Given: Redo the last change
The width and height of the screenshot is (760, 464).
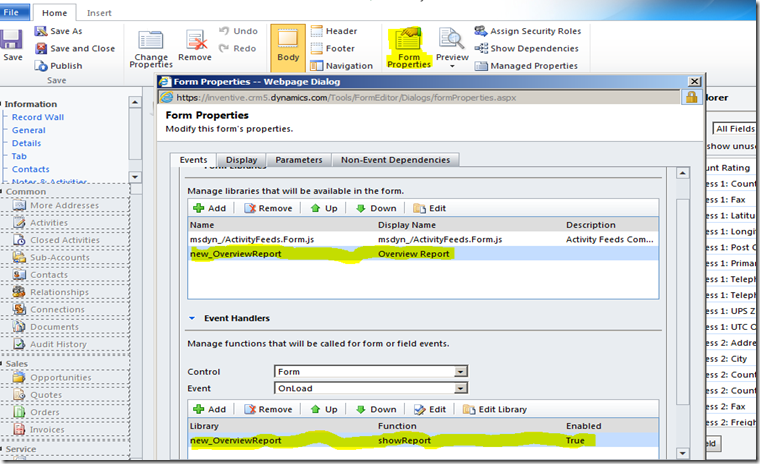Looking at the screenshot, I should pos(238,48).
